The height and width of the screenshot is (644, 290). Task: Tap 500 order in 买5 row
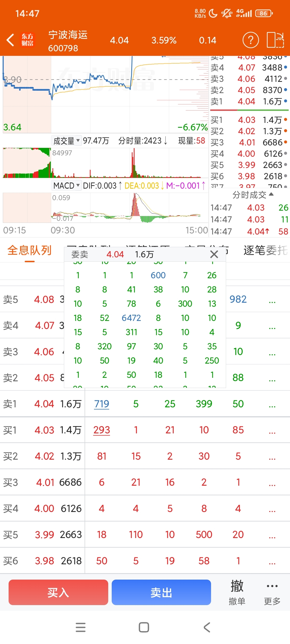[204, 535]
